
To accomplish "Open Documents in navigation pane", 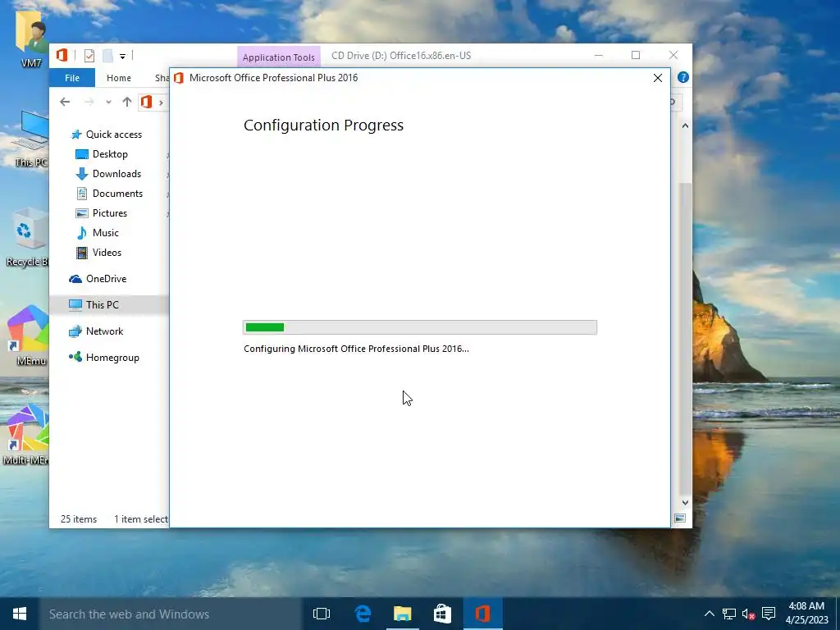I will tap(109, 194).
